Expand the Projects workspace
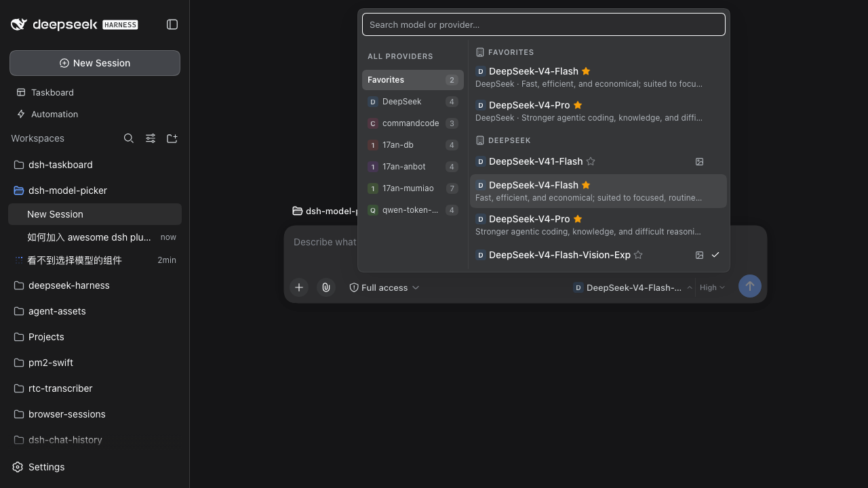This screenshot has height=488, width=868. pos(95,337)
